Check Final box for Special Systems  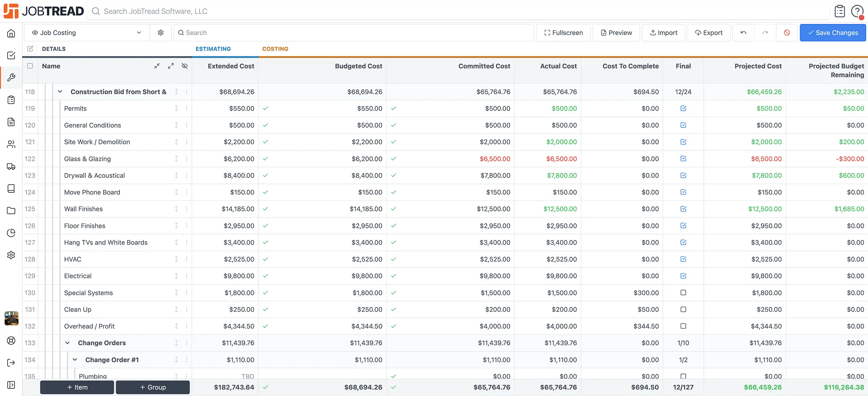[x=683, y=292]
